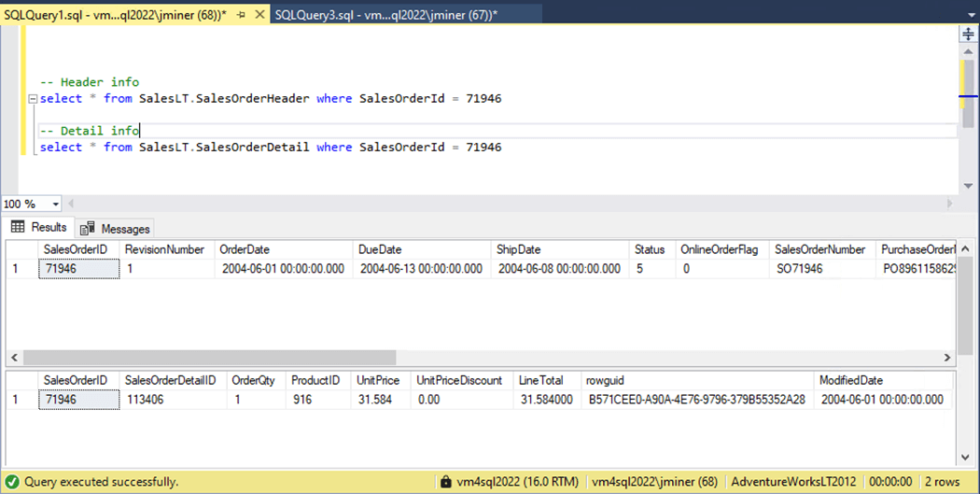Click header grid scroll left arrow
Screen dimensions: 980x494
coord(14,358)
